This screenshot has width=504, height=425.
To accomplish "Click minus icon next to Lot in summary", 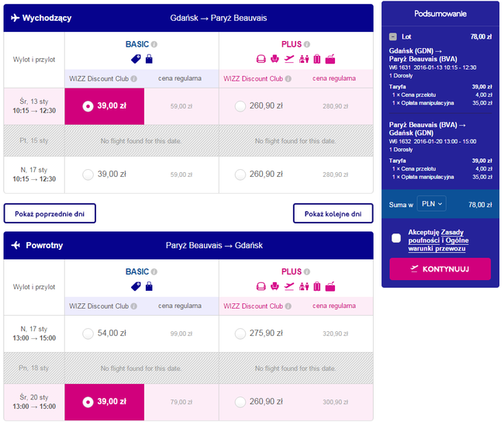I will [393, 36].
